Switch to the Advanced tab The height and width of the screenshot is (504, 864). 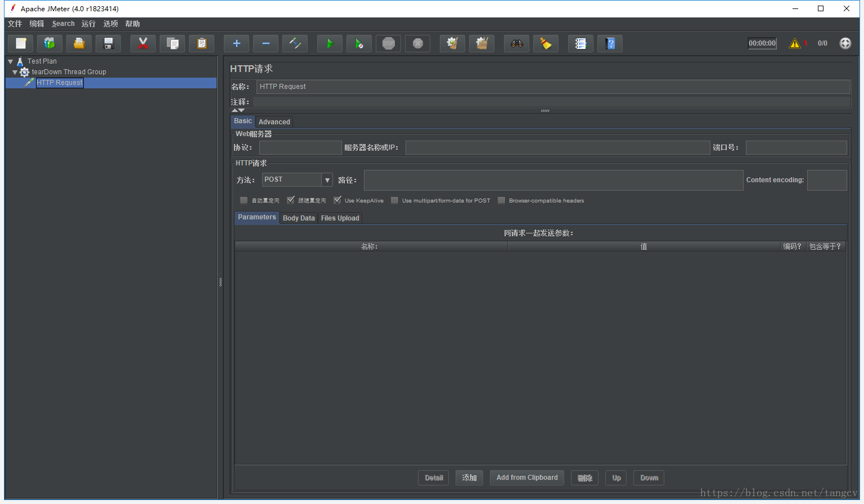(274, 122)
